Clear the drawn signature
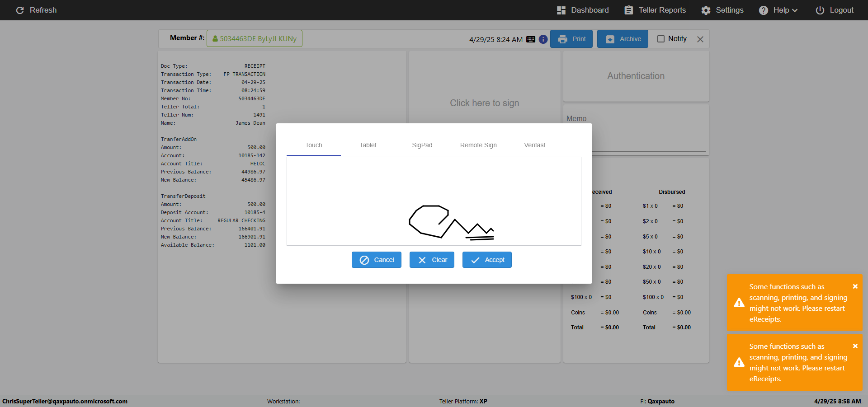The width and height of the screenshot is (868, 407). [x=432, y=260]
